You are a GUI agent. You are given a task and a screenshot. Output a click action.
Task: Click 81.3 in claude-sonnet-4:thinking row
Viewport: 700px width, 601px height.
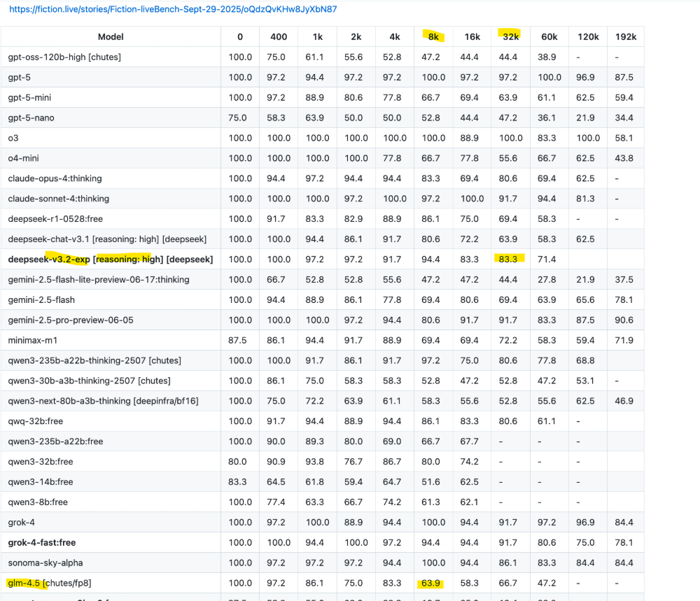pos(585,199)
